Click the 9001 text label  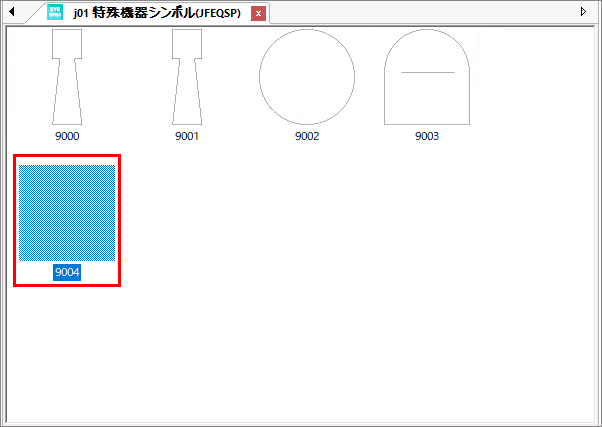tap(187, 137)
